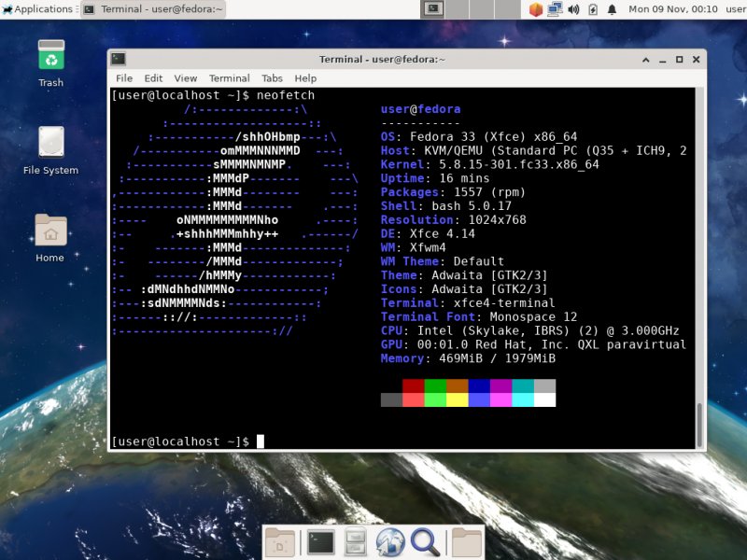
Task: Click the CPU line Intel (Skylake, IBRS)
Action: pyautogui.click(x=529, y=330)
